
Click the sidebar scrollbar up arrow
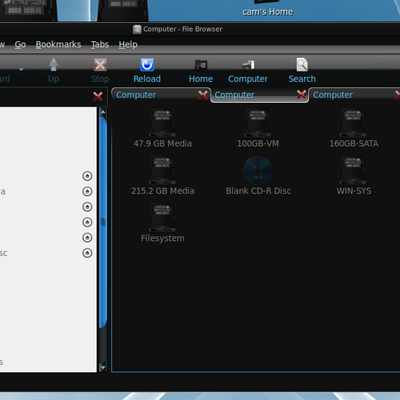point(103,112)
